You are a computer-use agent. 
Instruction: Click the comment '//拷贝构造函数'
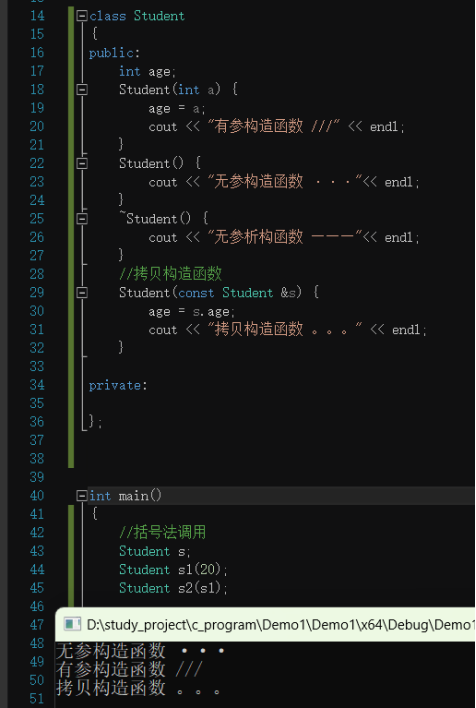(x=171, y=274)
